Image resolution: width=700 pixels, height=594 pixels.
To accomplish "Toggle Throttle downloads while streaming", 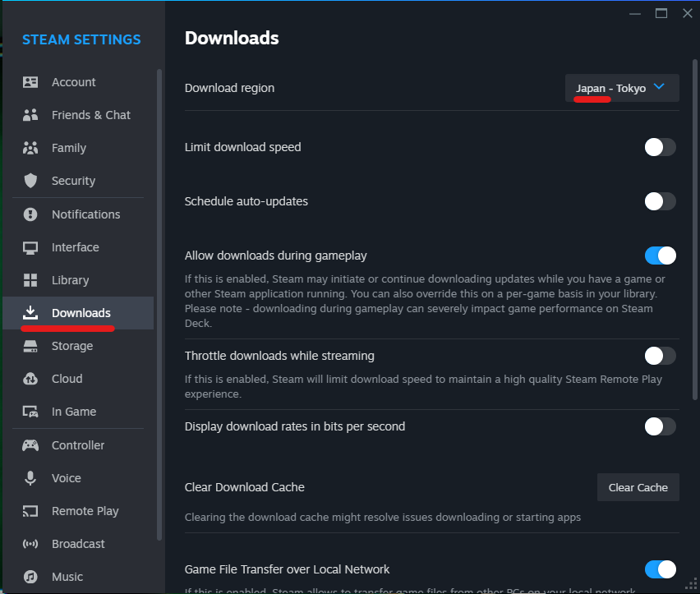I will 660,356.
